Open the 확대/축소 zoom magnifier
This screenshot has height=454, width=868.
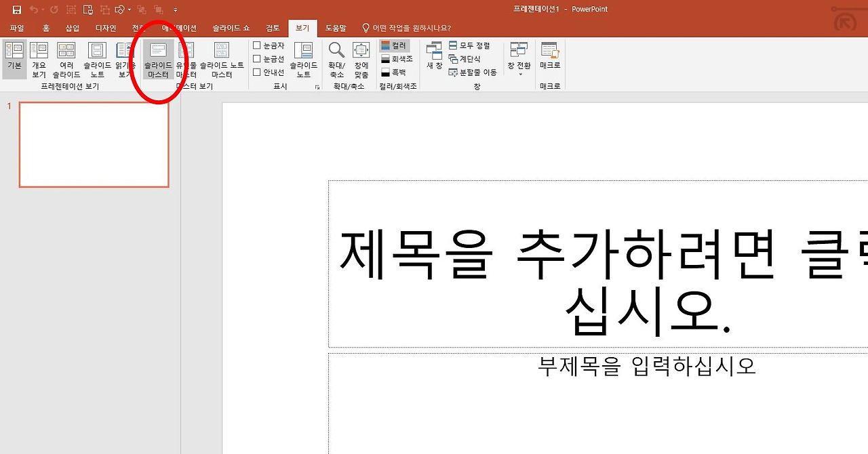point(336,59)
